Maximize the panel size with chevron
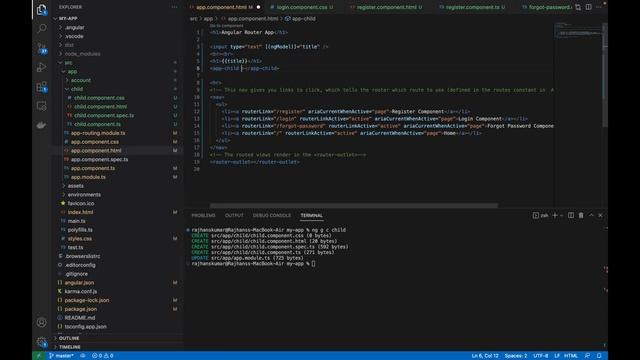 tap(591, 216)
